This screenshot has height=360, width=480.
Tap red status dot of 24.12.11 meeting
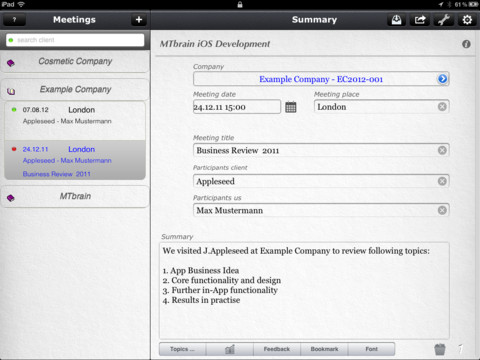14,149
